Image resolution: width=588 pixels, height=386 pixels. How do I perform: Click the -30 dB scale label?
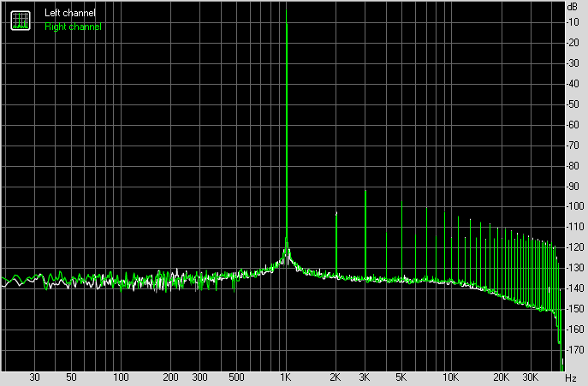[573, 63]
